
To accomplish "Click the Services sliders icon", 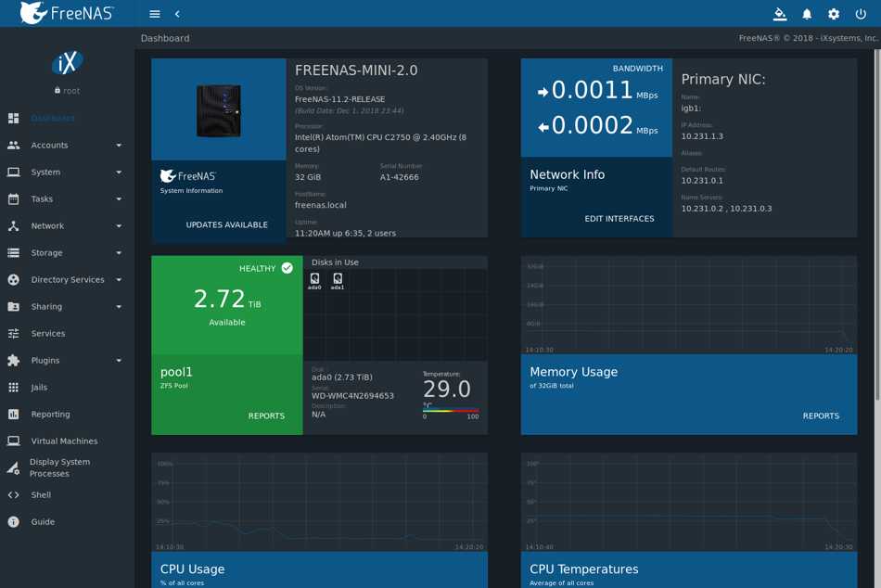I will [14, 333].
